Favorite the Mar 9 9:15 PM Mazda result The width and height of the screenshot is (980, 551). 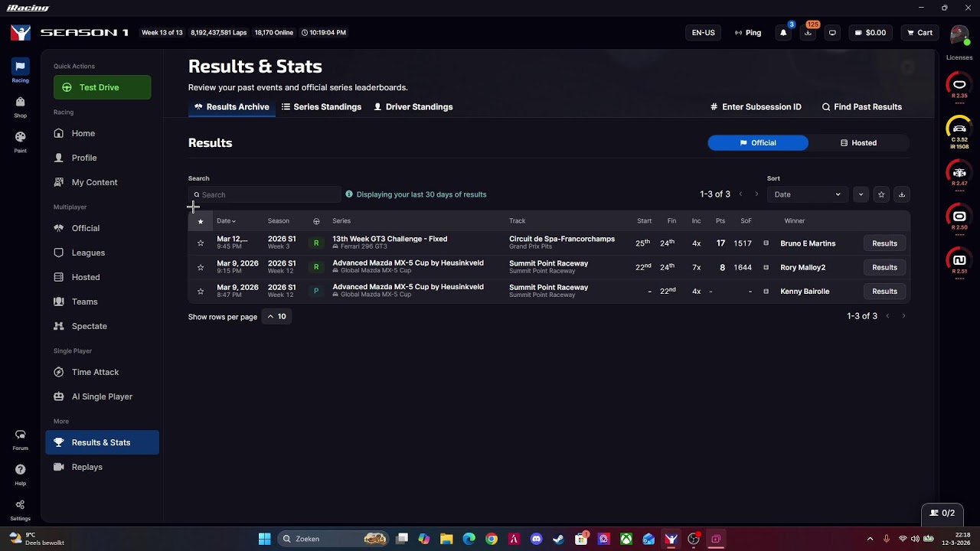[201, 267]
